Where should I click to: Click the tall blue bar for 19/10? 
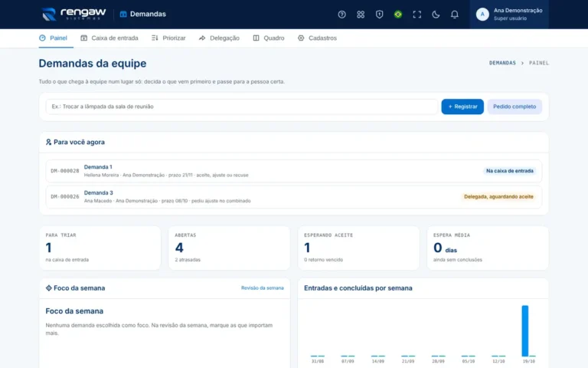pyautogui.click(x=525, y=331)
